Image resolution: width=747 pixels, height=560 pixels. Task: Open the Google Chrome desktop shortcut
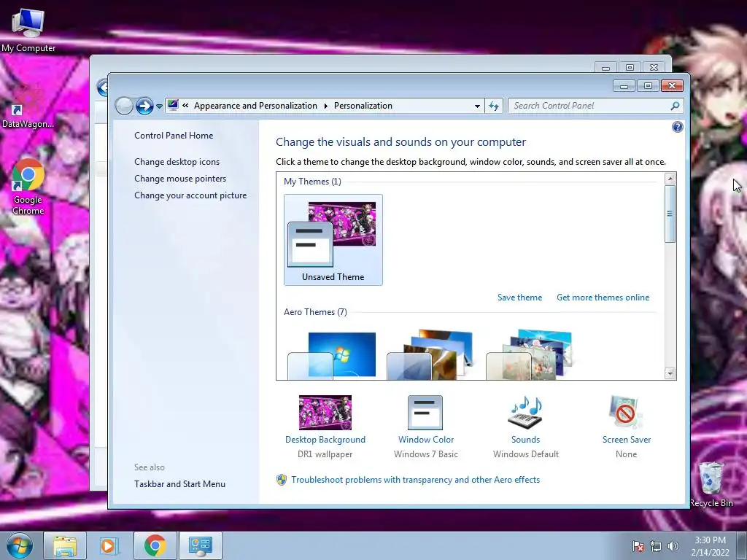tap(28, 187)
